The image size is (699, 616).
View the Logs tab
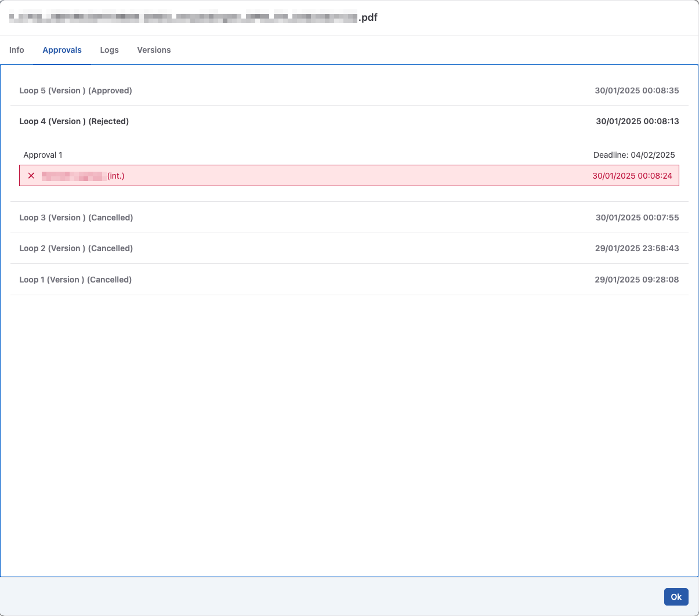click(x=109, y=50)
